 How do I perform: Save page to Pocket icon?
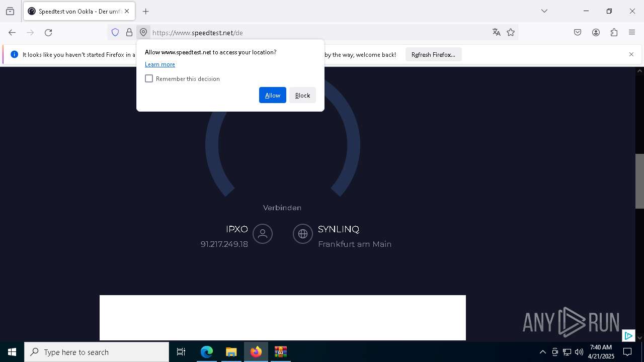(578, 33)
